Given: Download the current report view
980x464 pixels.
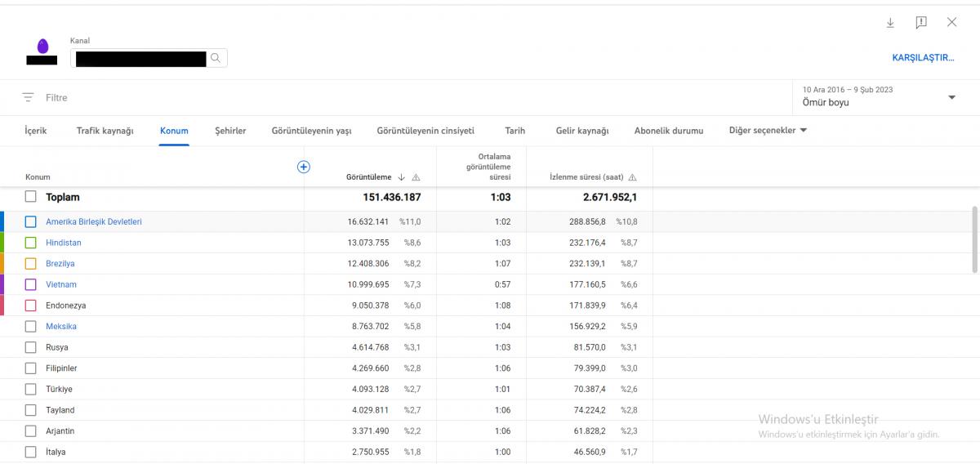Looking at the screenshot, I should (891, 23).
